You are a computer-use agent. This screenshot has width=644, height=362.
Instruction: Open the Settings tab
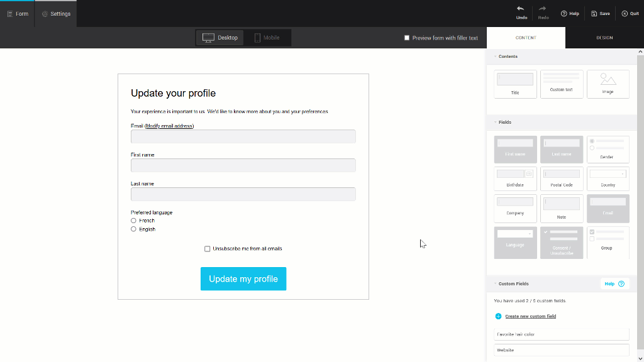[x=55, y=13]
